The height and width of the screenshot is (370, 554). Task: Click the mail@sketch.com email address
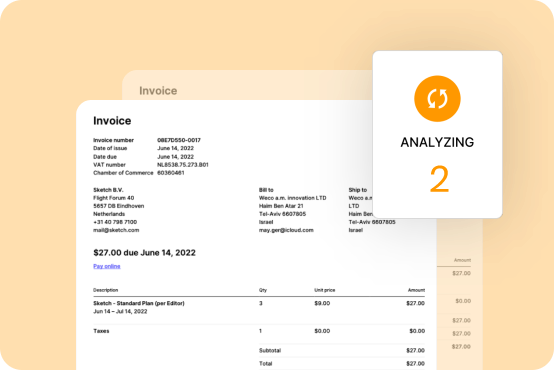[x=116, y=230]
